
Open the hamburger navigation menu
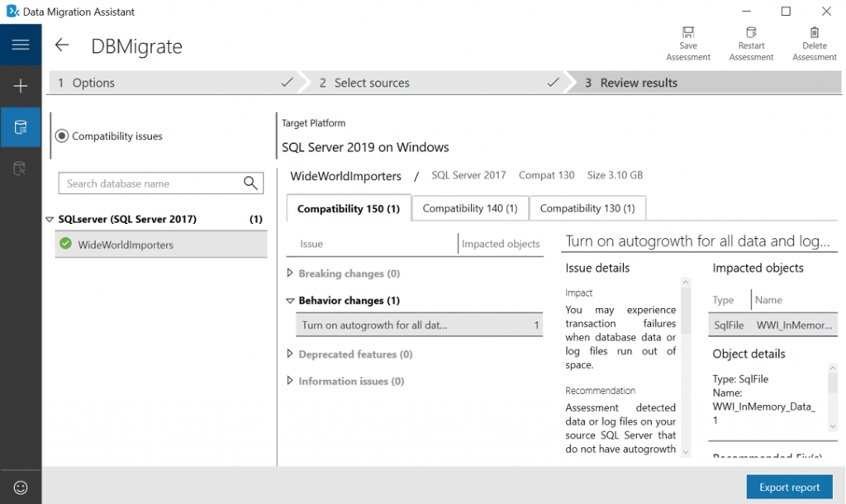point(20,45)
